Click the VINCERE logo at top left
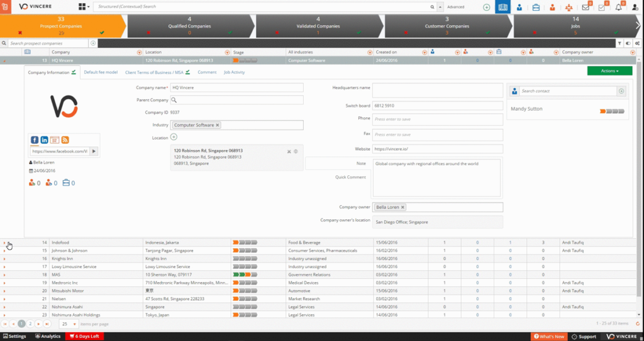 (35, 6)
